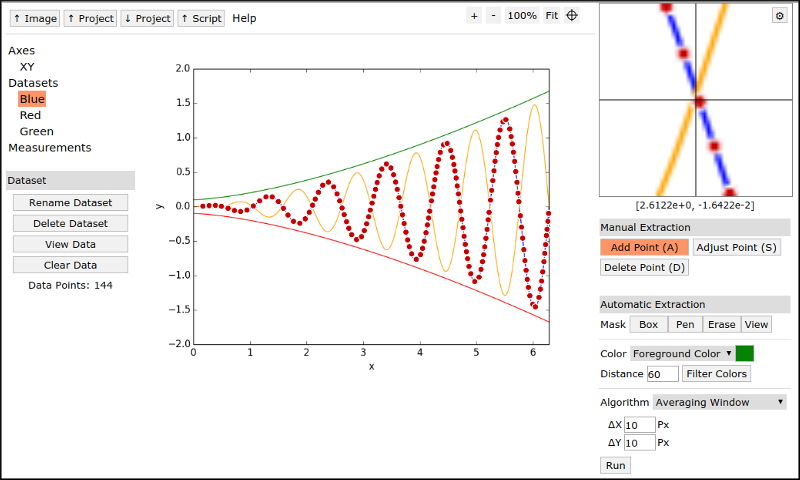The image size is (800, 480).
Task: Choose the Pen mask tool
Action: (685, 324)
